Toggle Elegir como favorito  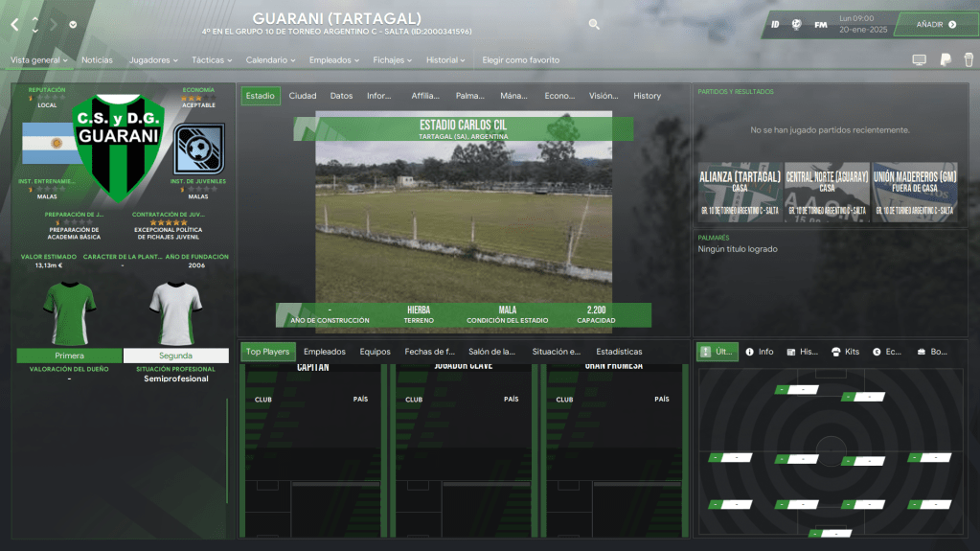click(520, 60)
